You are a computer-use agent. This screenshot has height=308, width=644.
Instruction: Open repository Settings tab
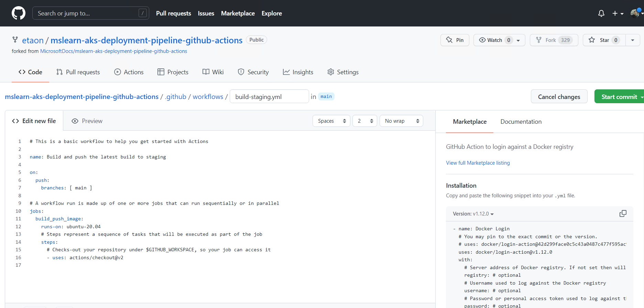pyautogui.click(x=343, y=72)
